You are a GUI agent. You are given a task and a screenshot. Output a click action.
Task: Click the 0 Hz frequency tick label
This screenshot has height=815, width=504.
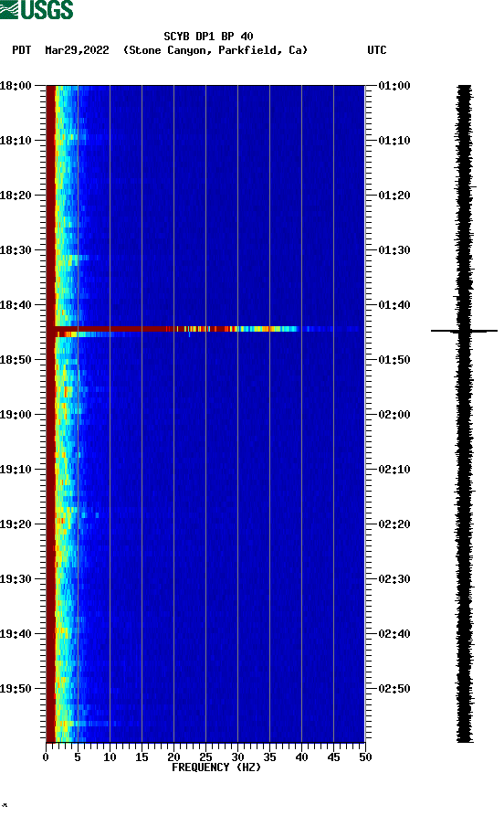[46, 757]
